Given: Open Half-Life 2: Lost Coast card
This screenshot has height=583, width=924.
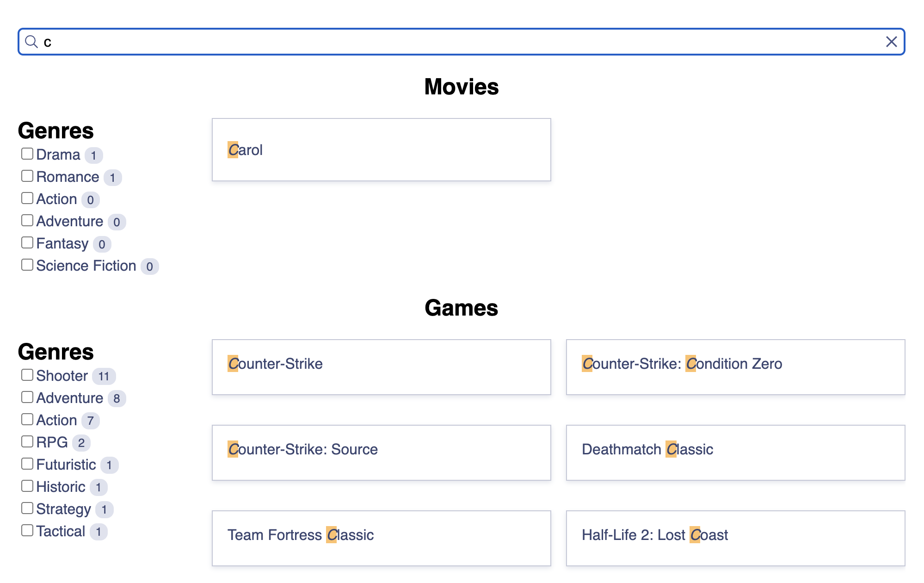Looking at the screenshot, I should point(736,539).
